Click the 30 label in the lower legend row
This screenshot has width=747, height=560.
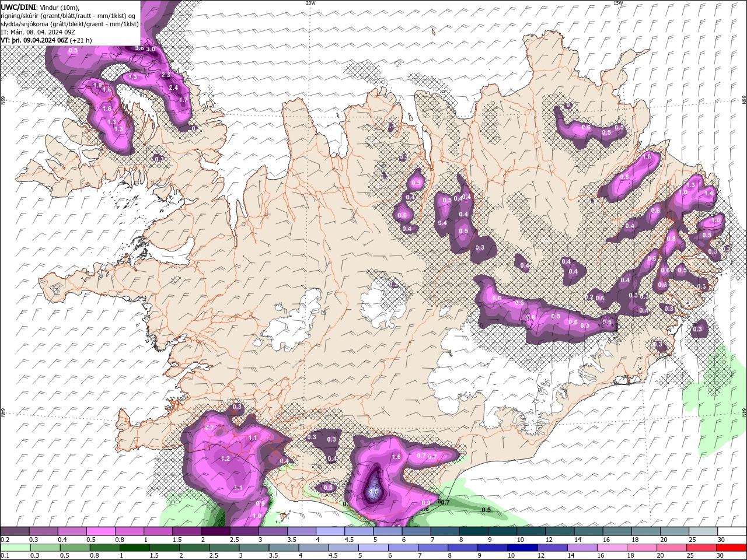click(x=721, y=556)
